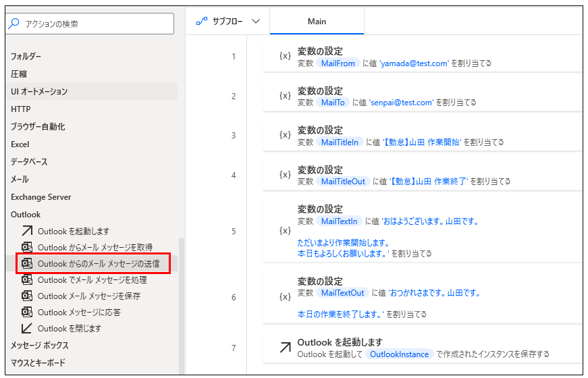Click the OutlookInstance variable chip
588x378 pixels.
(400, 354)
